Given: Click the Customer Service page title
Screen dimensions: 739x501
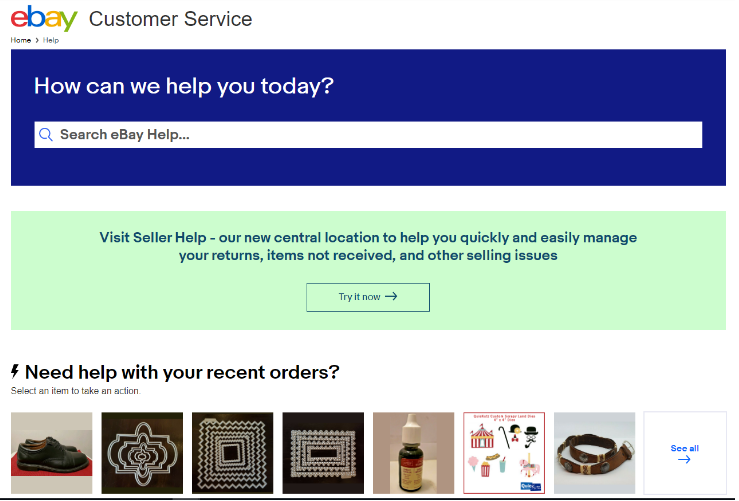Looking at the screenshot, I should click(x=171, y=19).
